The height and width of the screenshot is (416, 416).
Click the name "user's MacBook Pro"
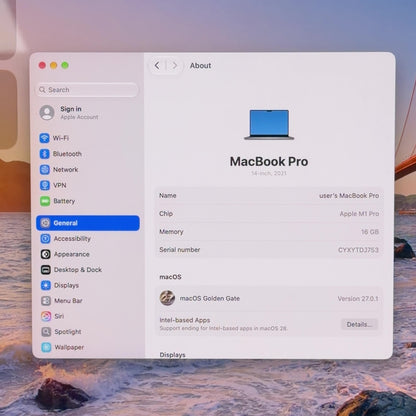(x=349, y=196)
